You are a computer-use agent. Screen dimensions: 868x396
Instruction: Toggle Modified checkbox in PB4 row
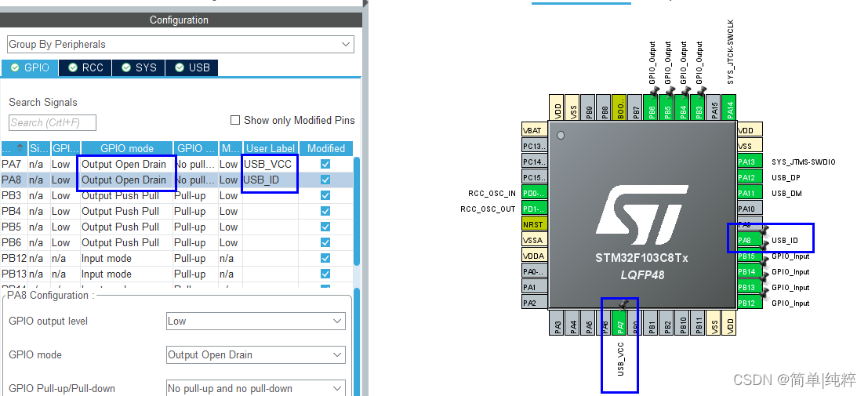point(325,211)
